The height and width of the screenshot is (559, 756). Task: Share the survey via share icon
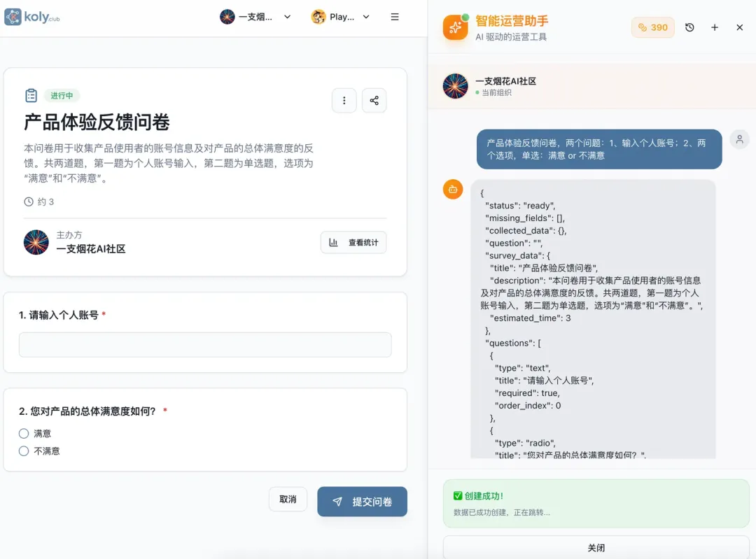tap(374, 100)
